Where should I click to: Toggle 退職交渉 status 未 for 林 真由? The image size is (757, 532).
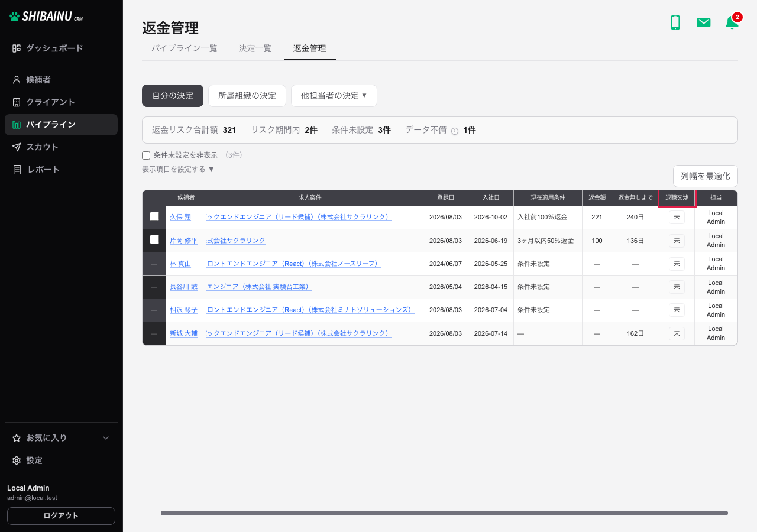pos(677,264)
